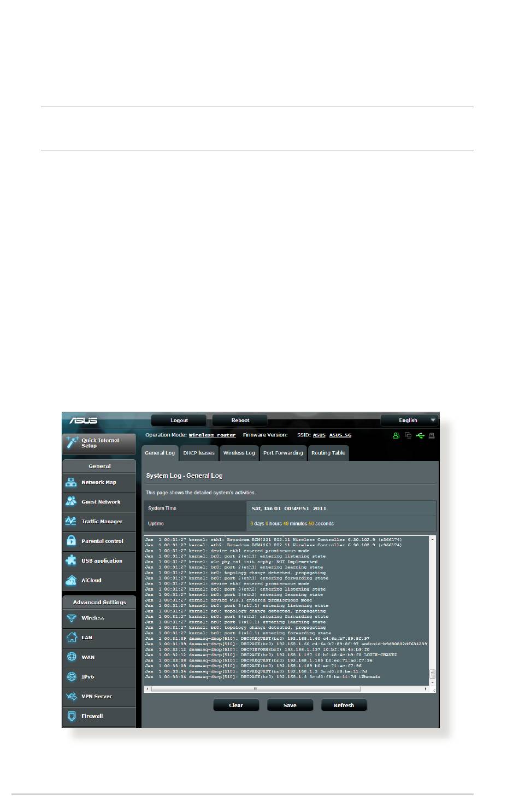Open Guest Network sidebar icon
519x812 pixels.
pos(71,501)
